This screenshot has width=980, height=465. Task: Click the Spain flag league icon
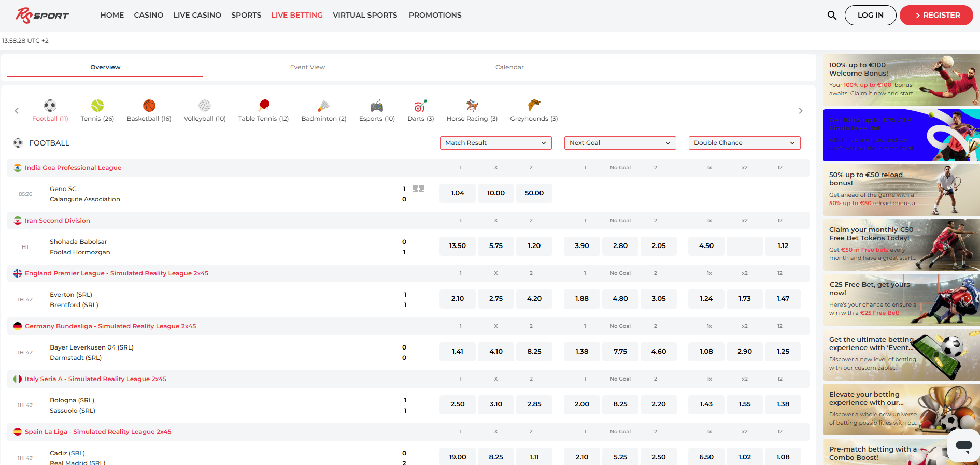18,432
